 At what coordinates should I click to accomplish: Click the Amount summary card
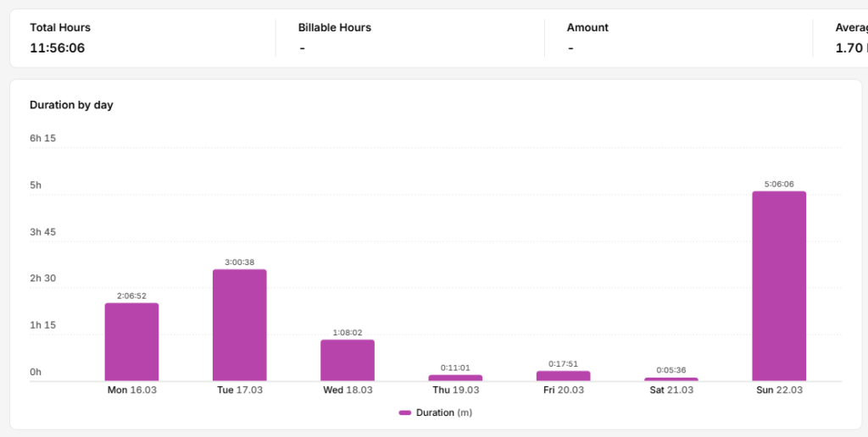679,38
